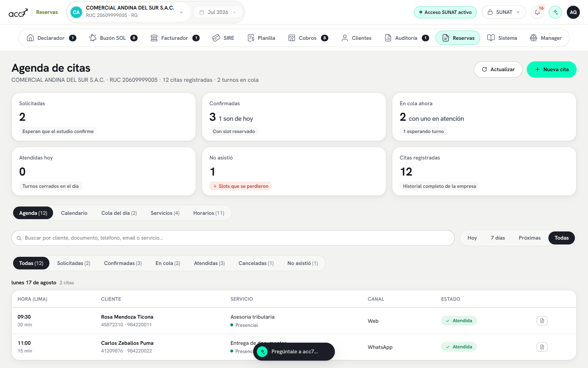
Task: Click the Reservas link next to the logo
Action: tap(47, 12)
